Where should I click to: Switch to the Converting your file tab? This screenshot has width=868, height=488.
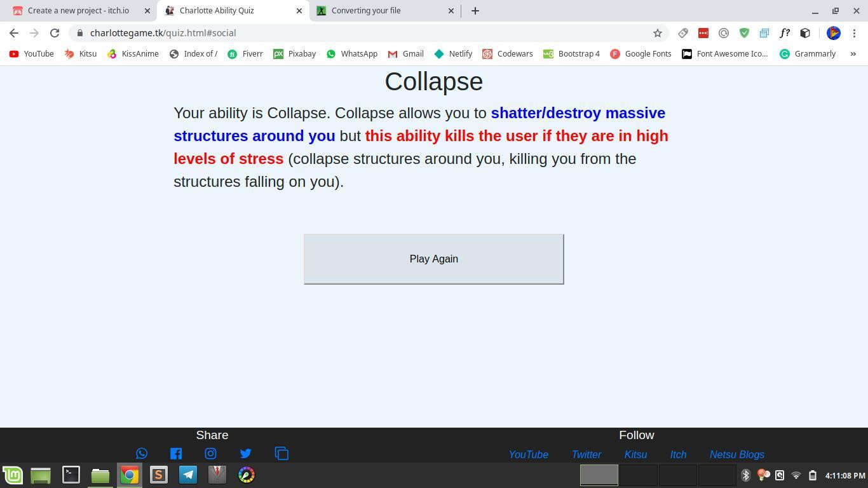pyautogui.click(x=385, y=11)
